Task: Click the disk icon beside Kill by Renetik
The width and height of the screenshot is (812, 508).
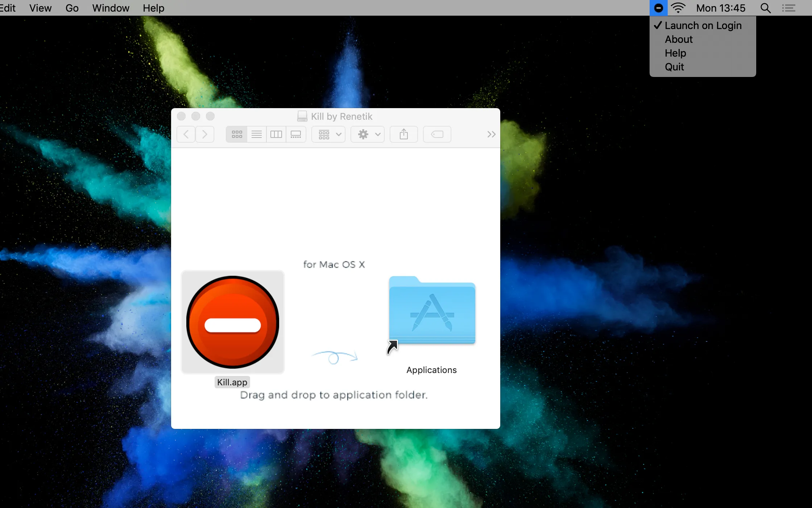Action: click(x=302, y=116)
